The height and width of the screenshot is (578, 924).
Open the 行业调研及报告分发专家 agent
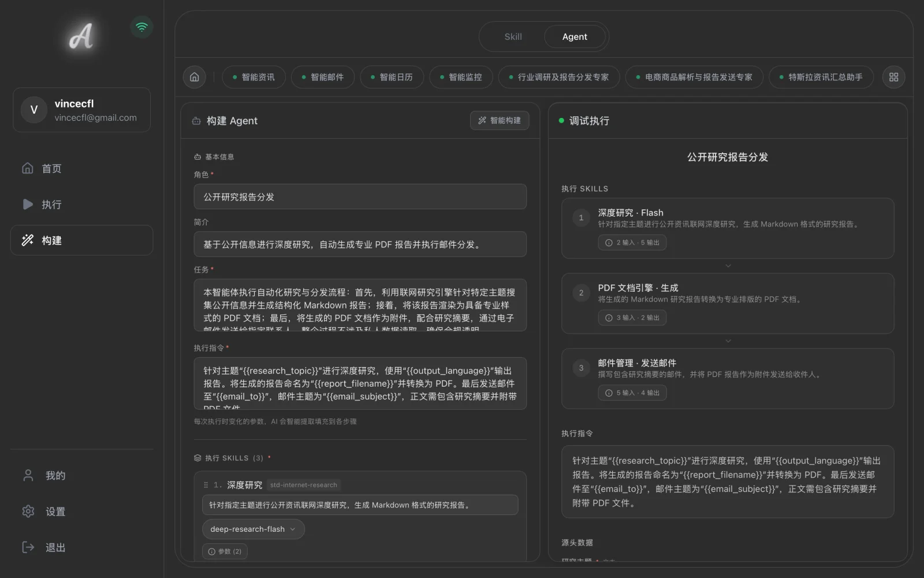pyautogui.click(x=559, y=77)
